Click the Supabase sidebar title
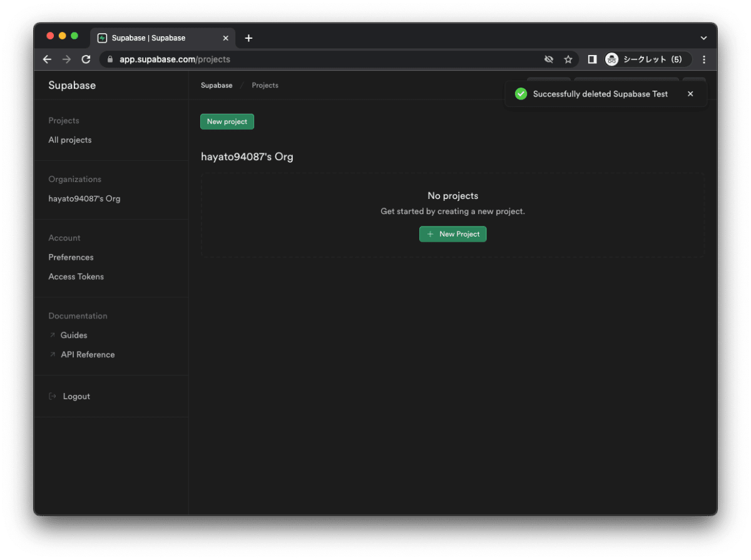This screenshot has height=560, width=751. (x=72, y=86)
